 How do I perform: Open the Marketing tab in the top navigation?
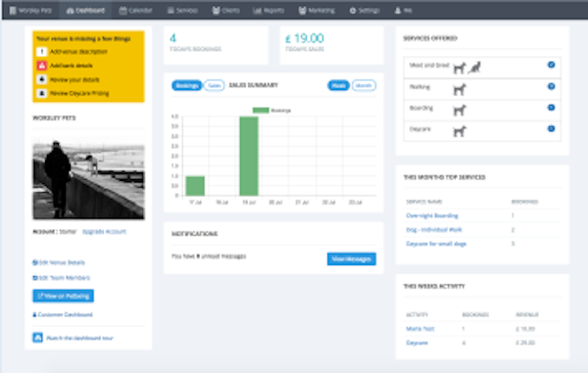(x=317, y=11)
